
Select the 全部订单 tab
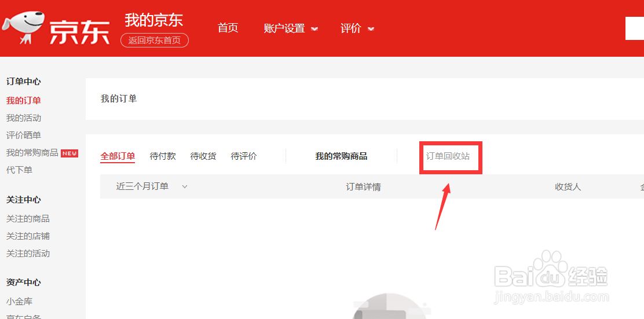point(118,156)
